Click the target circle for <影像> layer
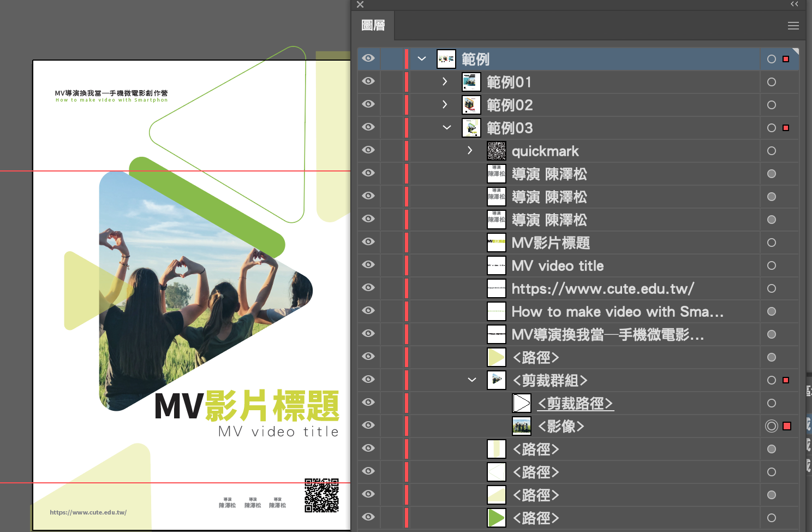The width and height of the screenshot is (812, 532). pyautogui.click(x=771, y=426)
